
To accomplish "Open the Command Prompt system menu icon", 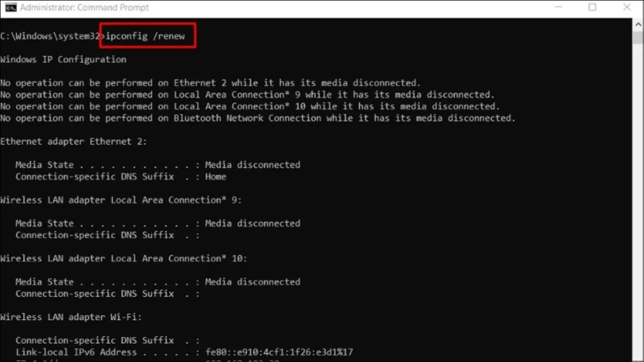I will pyautogui.click(x=10, y=8).
